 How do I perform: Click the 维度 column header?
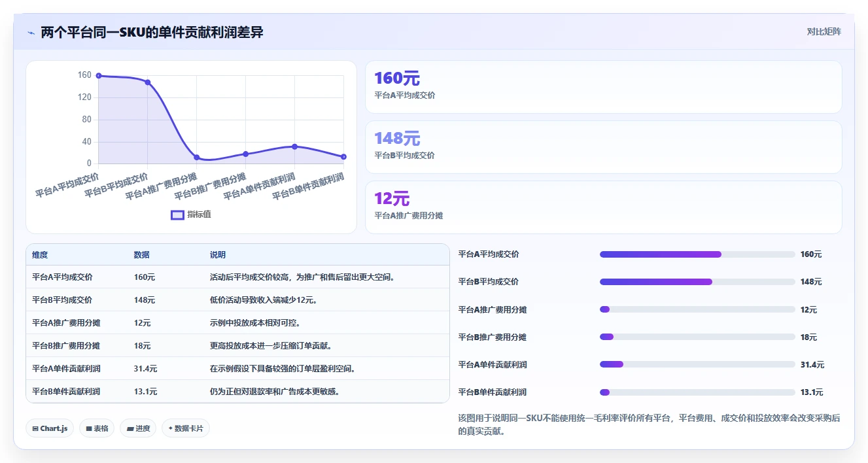pyautogui.click(x=40, y=255)
